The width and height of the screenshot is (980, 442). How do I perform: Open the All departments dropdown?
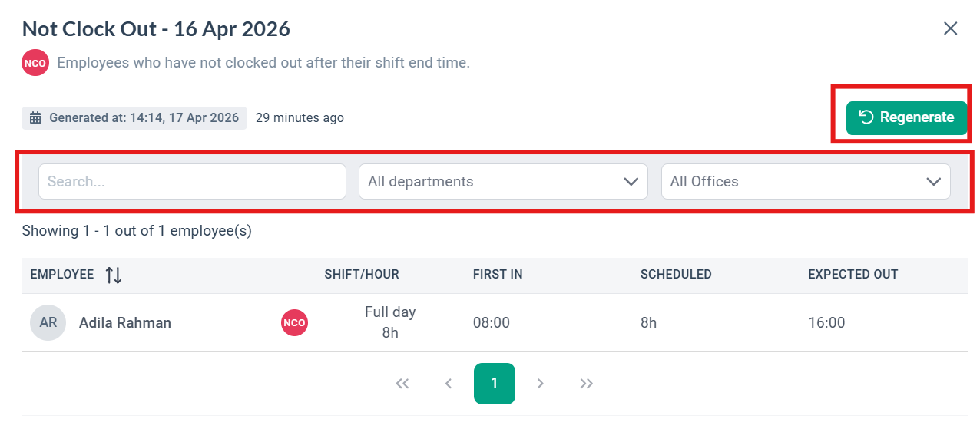point(503,182)
